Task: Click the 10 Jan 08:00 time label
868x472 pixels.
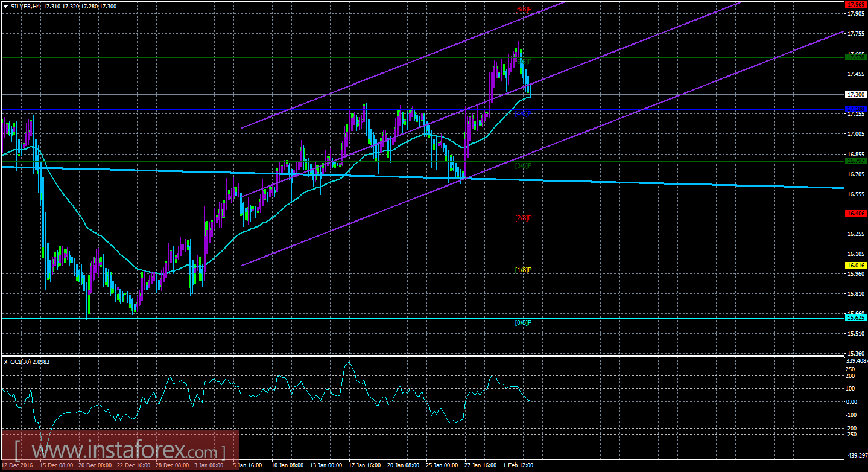Action: (288, 466)
